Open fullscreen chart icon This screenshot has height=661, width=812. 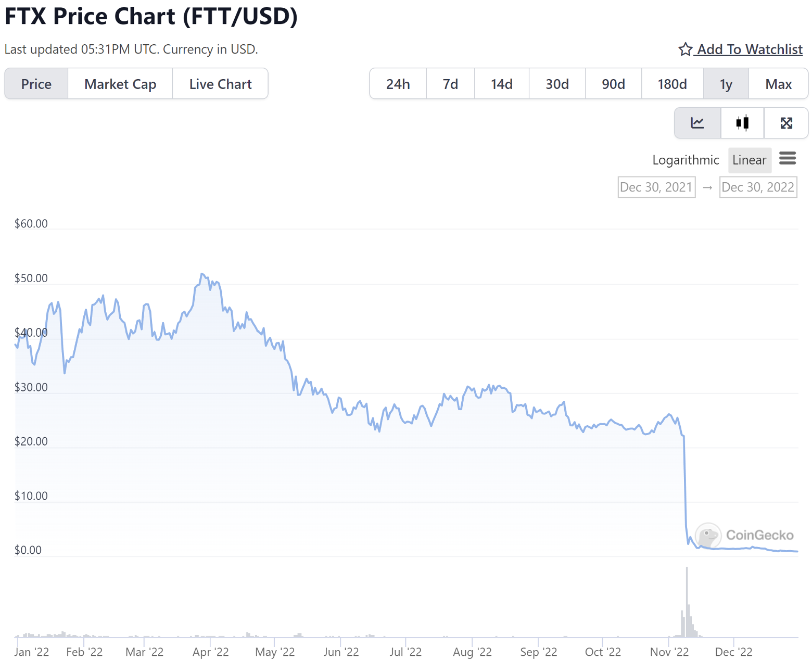tap(786, 123)
